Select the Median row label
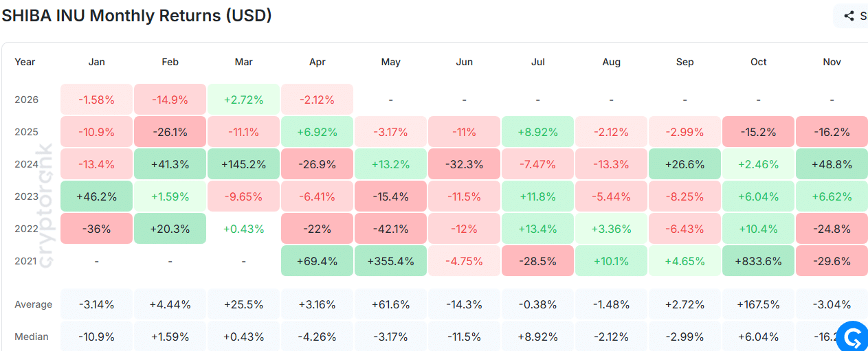This screenshot has width=868, height=351. coord(31,337)
